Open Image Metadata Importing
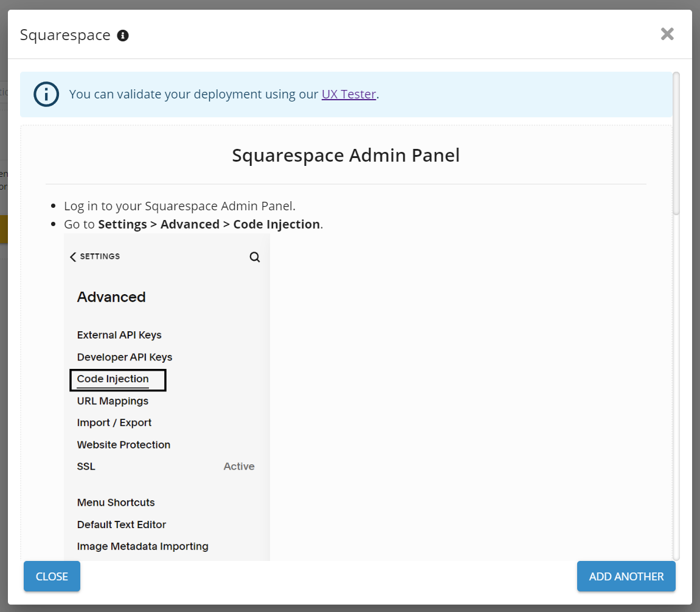700x612 pixels. coord(142,546)
